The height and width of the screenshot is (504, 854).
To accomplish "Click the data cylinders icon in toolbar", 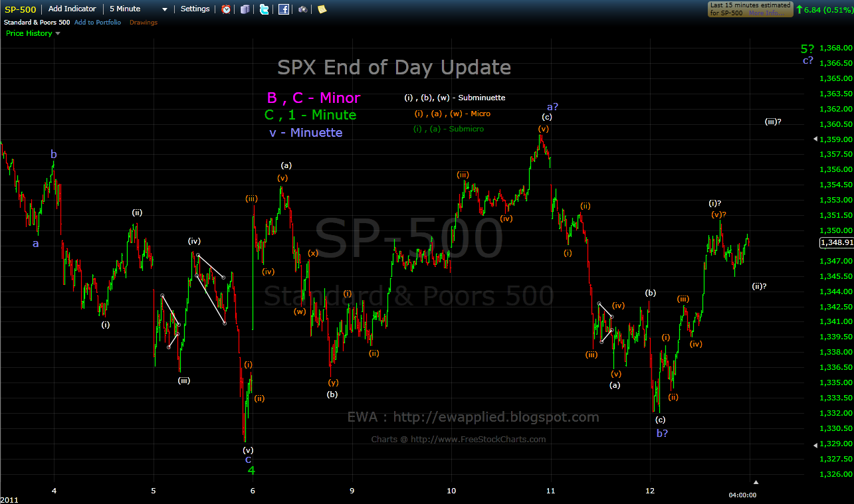I will pyautogui.click(x=245, y=9).
